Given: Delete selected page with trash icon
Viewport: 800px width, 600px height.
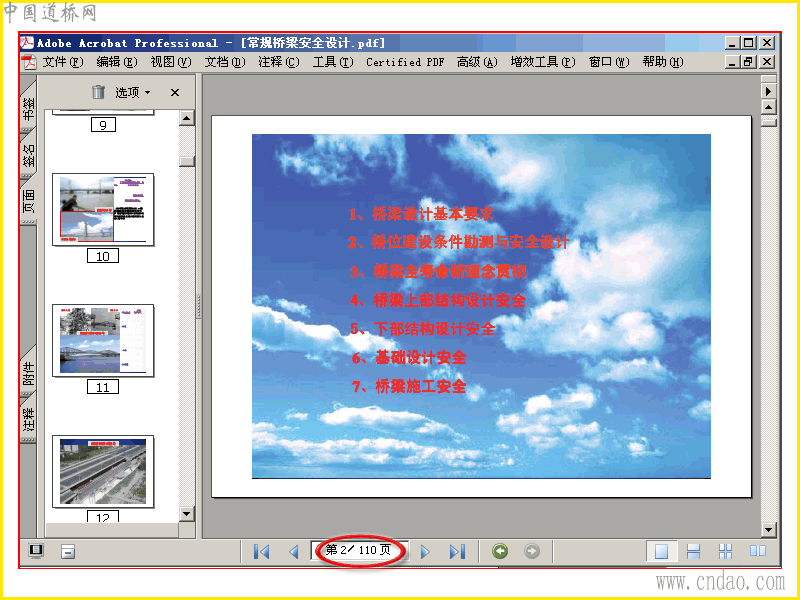Looking at the screenshot, I should click(98, 92).
